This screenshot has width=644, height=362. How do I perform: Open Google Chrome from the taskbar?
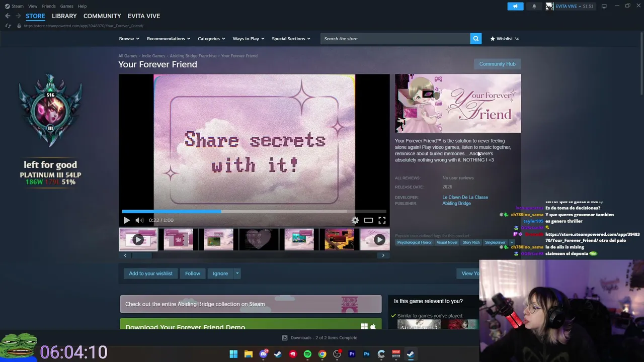[x=322, y=354]
